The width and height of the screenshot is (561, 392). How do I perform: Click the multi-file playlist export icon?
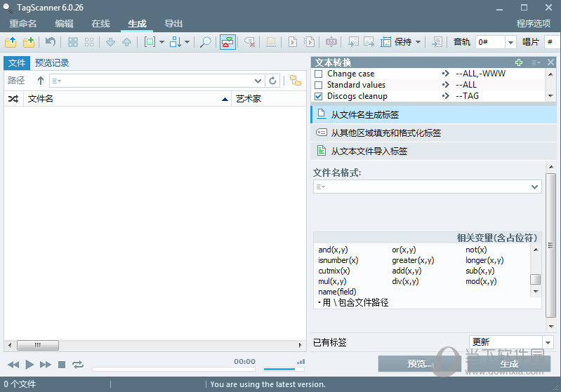(x=309, y=42)
